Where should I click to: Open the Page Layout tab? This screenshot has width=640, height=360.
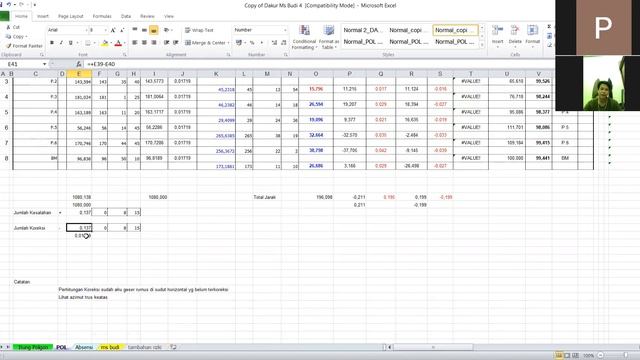(x=71, y=16)
